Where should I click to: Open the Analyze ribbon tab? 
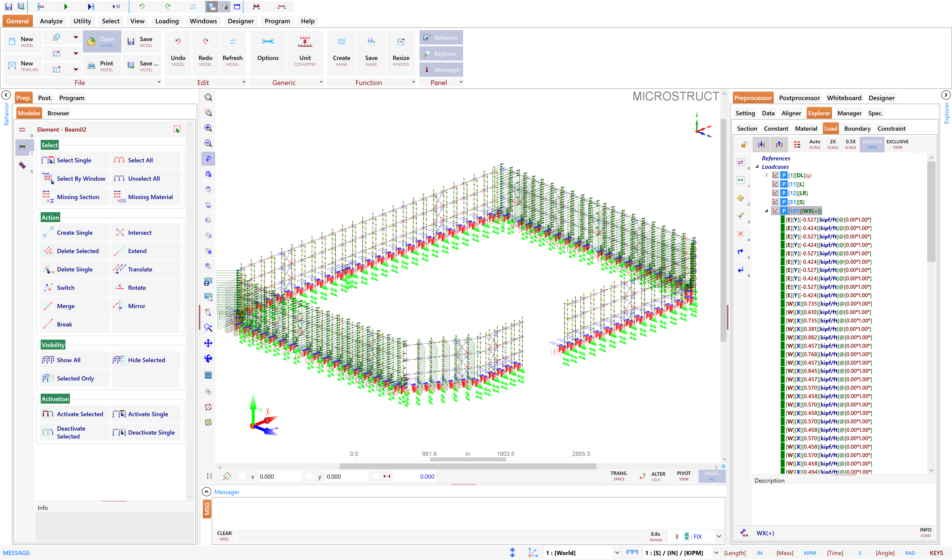(x=51, y=21)
